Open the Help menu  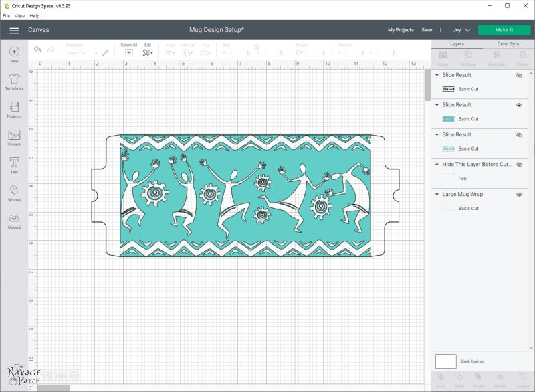coord(35,15)
